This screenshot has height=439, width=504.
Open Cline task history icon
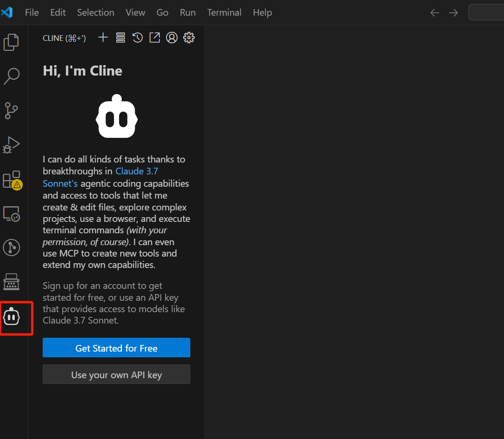138,38
